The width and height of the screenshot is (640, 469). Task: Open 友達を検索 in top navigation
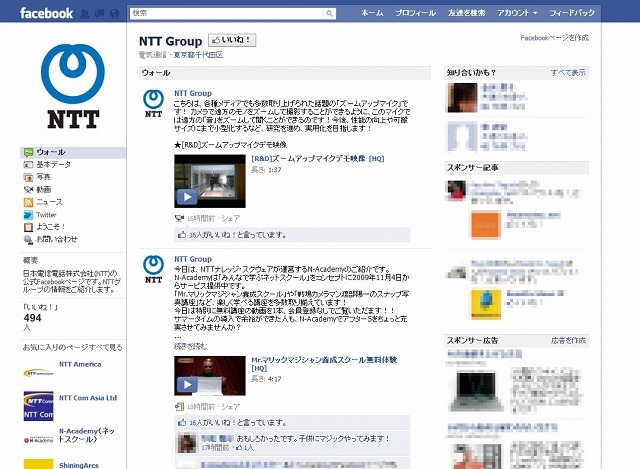[467, 13]
